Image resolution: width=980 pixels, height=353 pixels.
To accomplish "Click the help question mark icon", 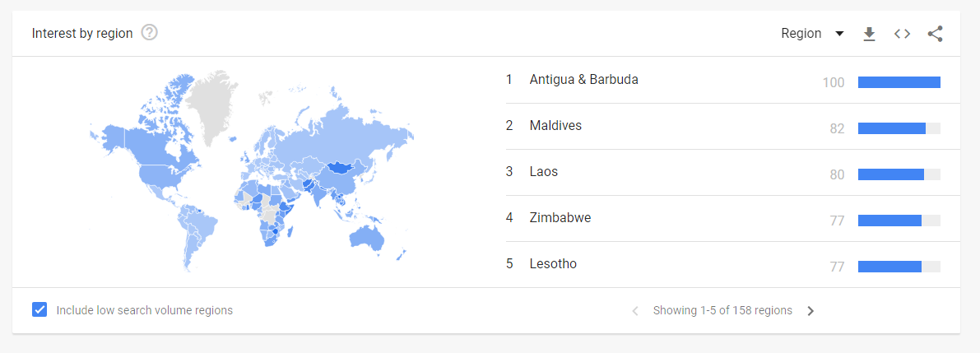I will [150, 33].
